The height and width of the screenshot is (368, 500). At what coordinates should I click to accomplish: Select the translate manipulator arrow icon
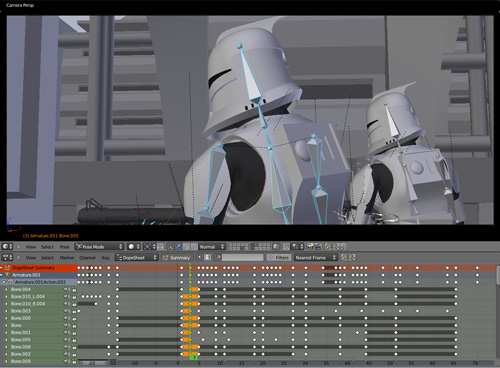point(178,247)
